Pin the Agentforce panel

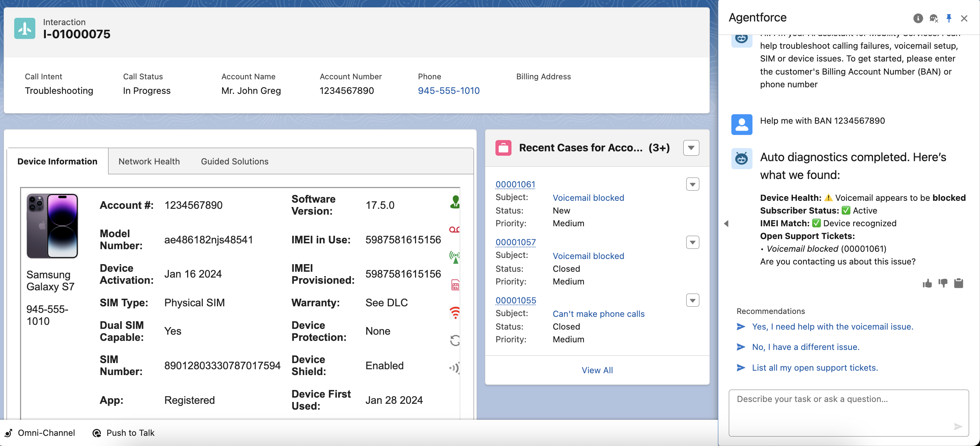pyautogui.click(x=949, y=18)
